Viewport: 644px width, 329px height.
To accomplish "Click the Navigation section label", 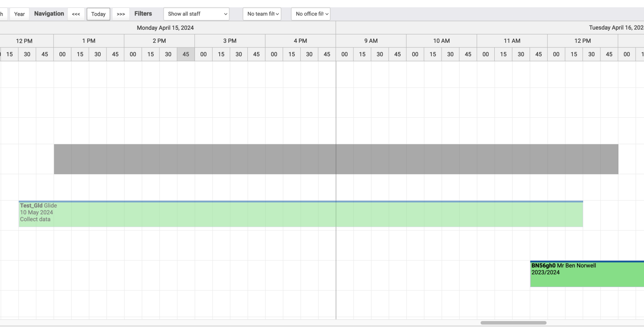I will tap(48, 13).
